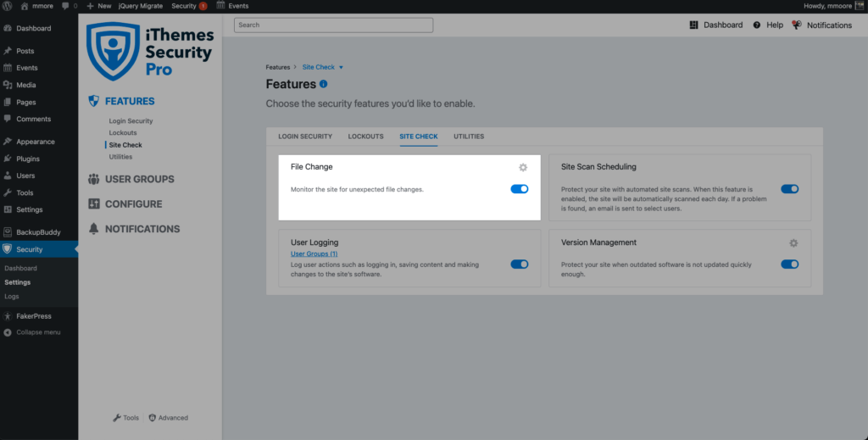Screen dimensions: 868x440
Task: Open iThemes Dashboard grid icon
Action: coord(693,25)
